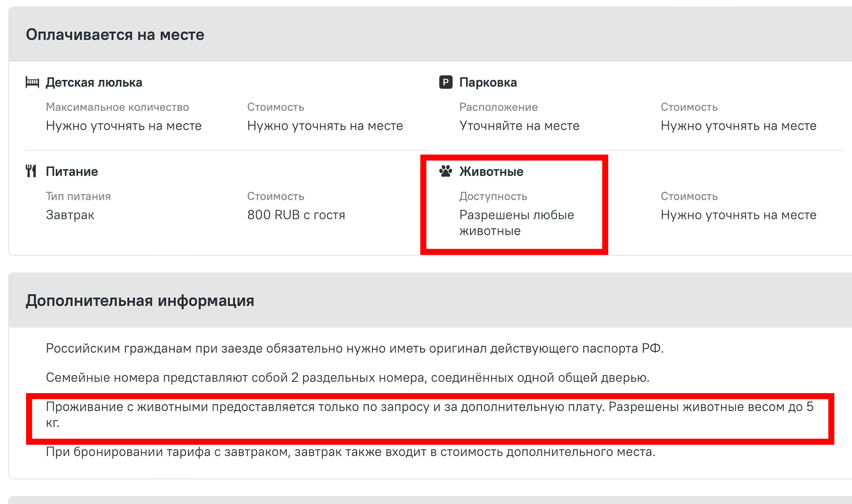Click the Разрешены любые животные value

[517, 223]
